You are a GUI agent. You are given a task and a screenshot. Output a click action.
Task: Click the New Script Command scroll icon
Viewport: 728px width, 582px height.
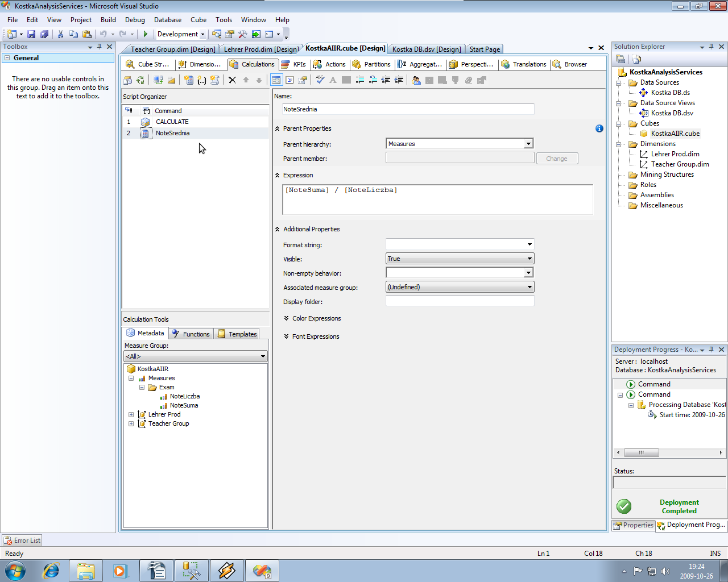pos(215,80)
